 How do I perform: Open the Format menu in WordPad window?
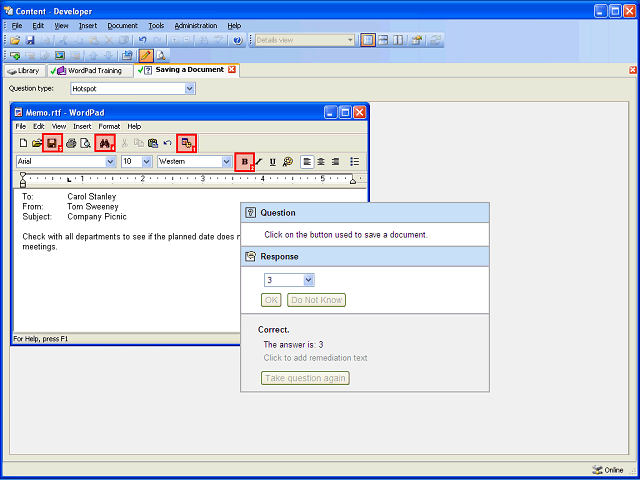109,127
